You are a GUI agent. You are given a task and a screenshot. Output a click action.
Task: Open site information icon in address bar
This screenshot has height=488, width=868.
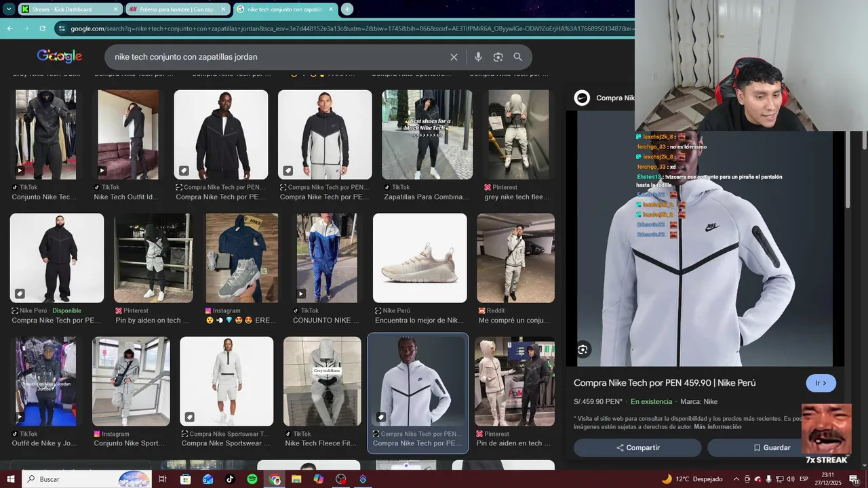tap(62, 28)
